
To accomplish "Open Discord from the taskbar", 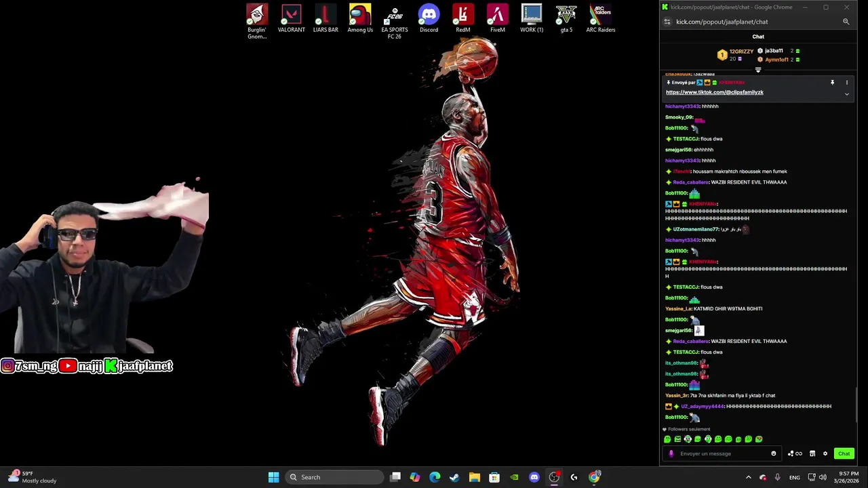I will [534, 477].
